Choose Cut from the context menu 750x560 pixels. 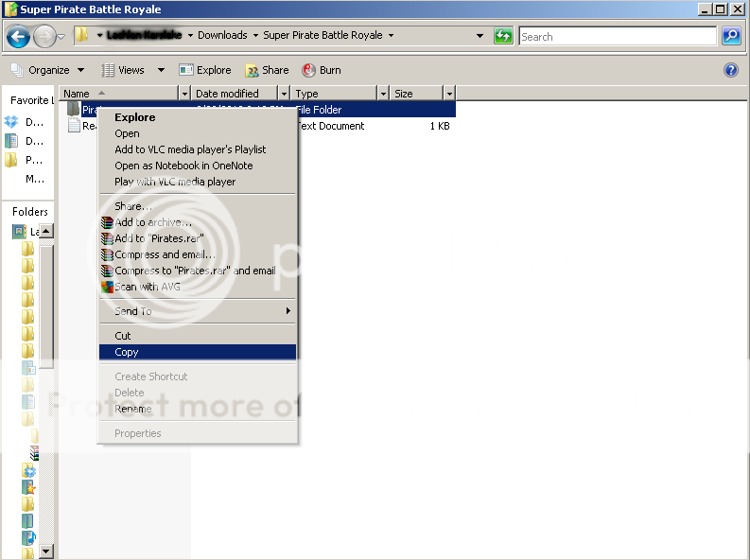click(123, 336)
